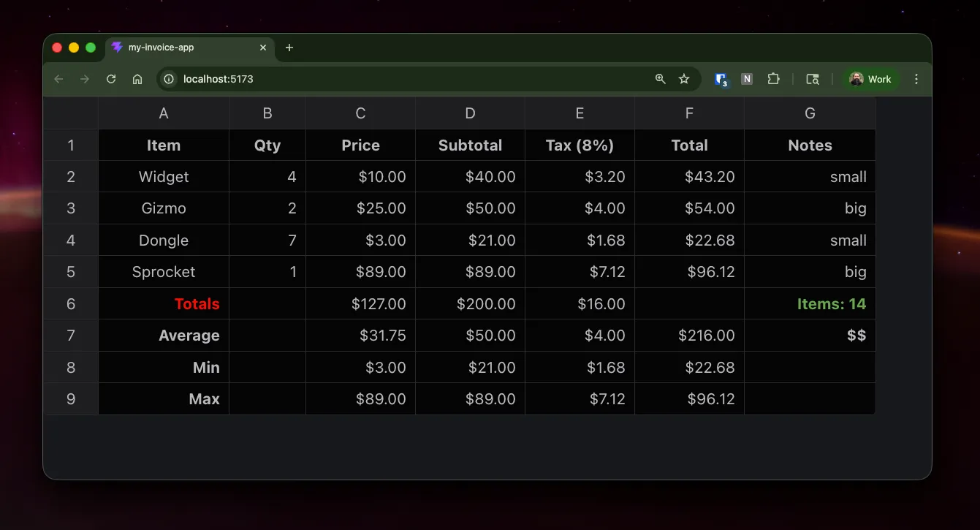The image size is (980, 530).
Task: Click the red Totals cell
Action: [x=164, y=304]
